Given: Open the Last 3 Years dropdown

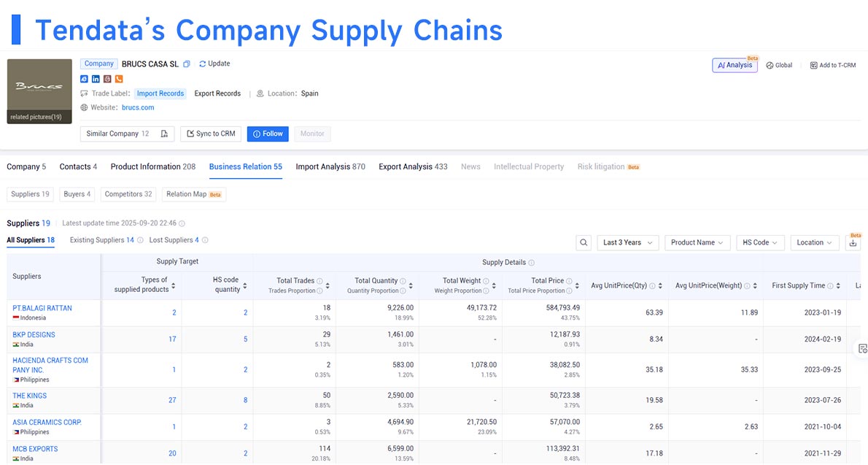Looking at the screenshot, I should (628, 243).
